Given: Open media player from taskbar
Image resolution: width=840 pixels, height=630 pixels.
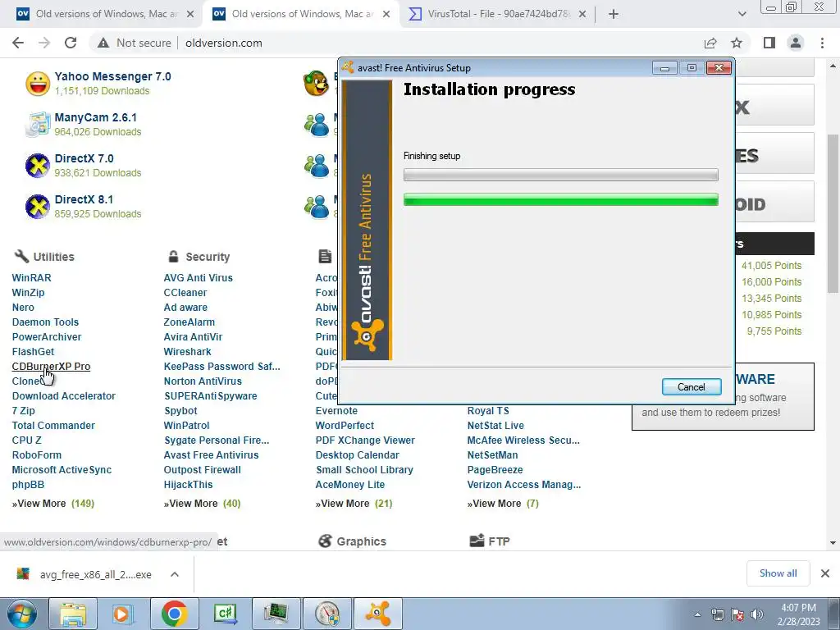Looking at the screenshot, I should pyautogui.click(x=121, y=614).
